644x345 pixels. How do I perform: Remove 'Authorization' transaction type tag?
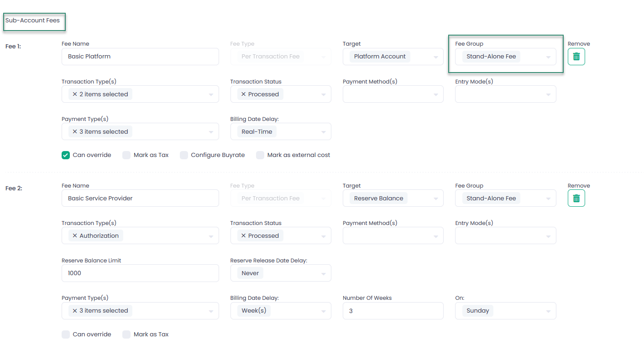[75, 235]
